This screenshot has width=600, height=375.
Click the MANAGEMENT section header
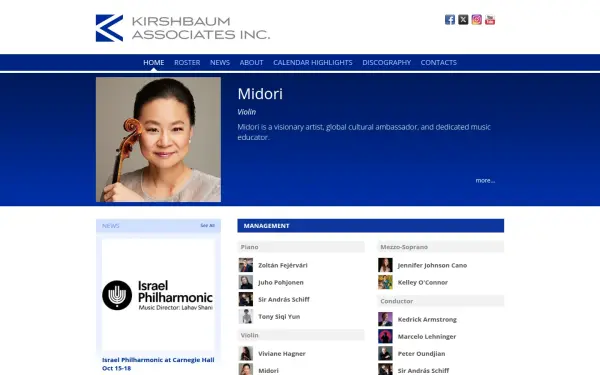(370, 226)
